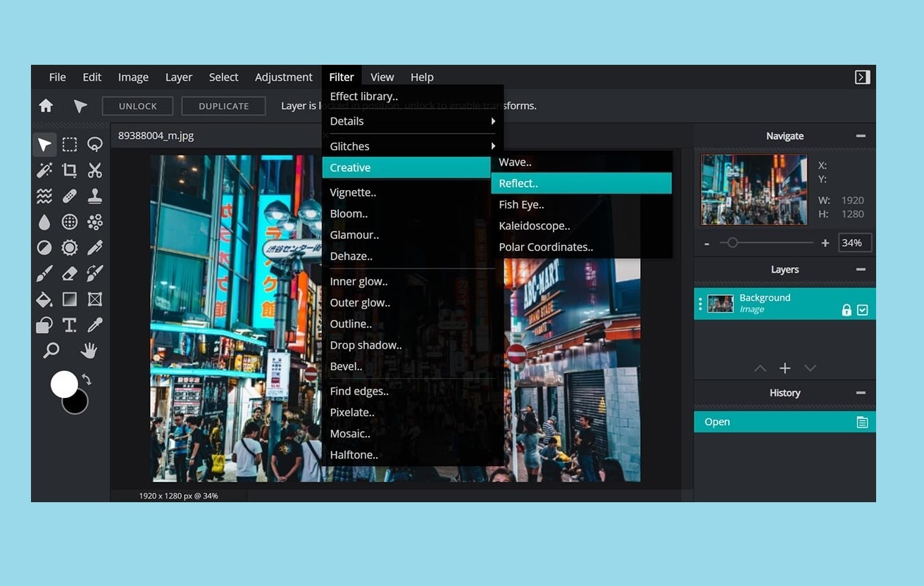Select the half-filled circle Dodge/Burn tool

[44, 248]
